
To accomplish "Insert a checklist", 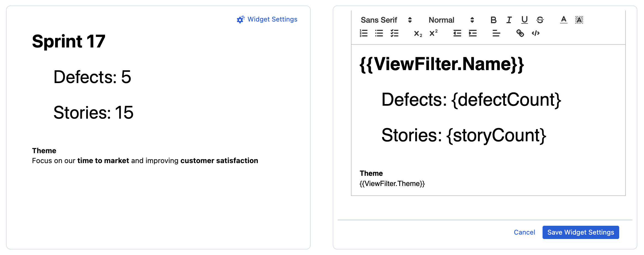I will tap(394, 33).
